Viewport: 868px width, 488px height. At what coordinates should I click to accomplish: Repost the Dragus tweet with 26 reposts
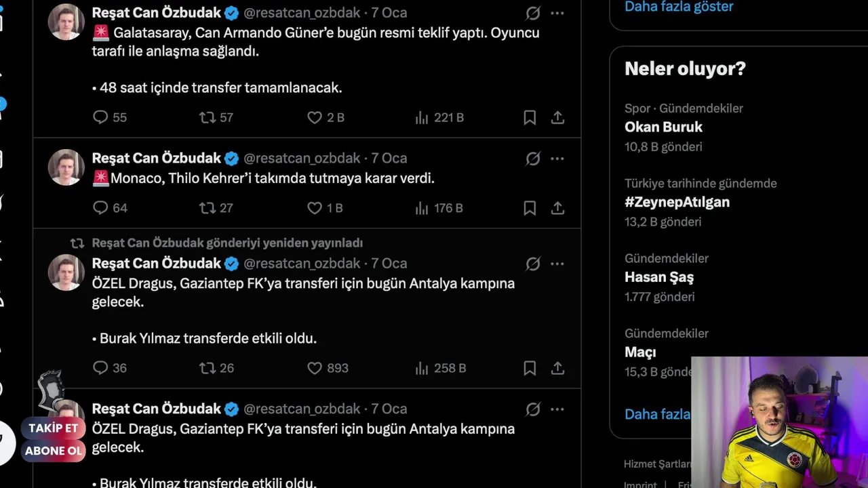(207, 368)
